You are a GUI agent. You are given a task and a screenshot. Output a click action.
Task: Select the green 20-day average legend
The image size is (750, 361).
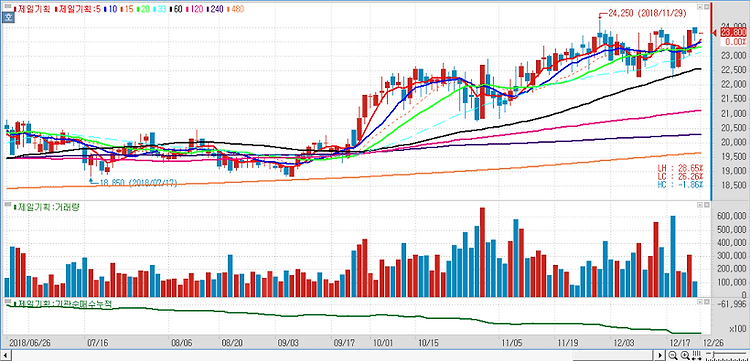point(143,9)
